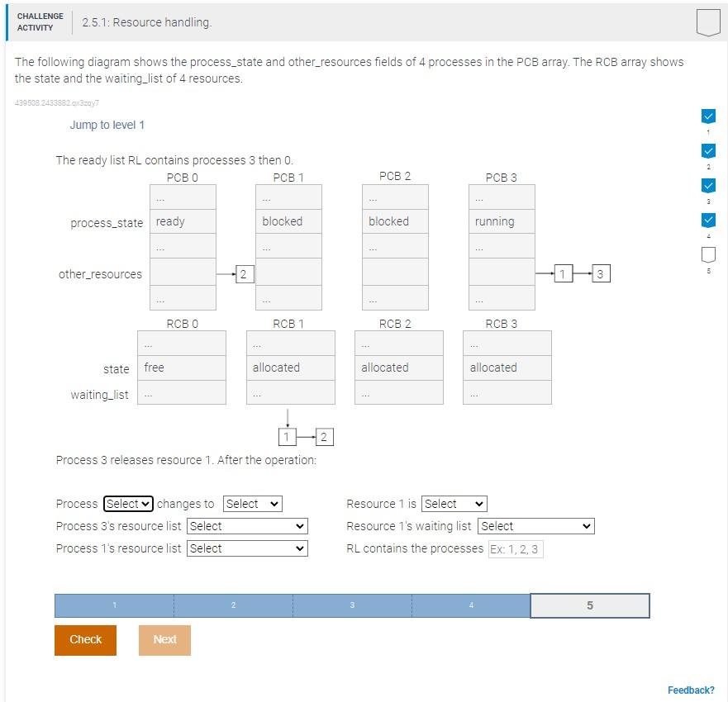Toggle the level 2 completion checkbox

[x=708, y=150]
